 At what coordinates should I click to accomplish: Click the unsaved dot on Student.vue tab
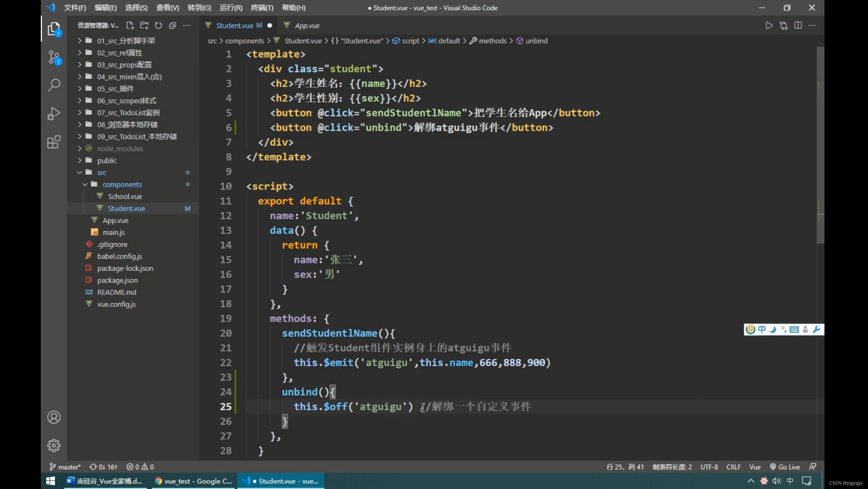click(x=270, y=26)
